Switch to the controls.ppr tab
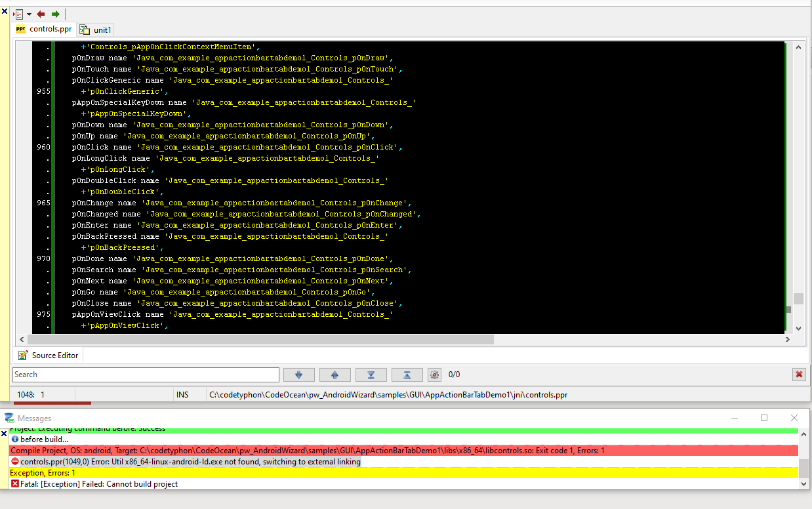Screen dimensions: 812x509 43,29
